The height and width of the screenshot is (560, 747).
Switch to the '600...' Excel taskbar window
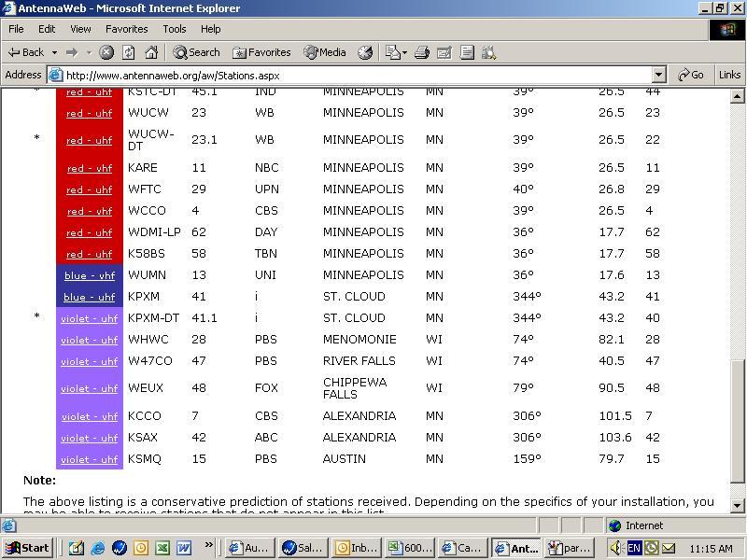pyautogui.click(x=409, y=548)
